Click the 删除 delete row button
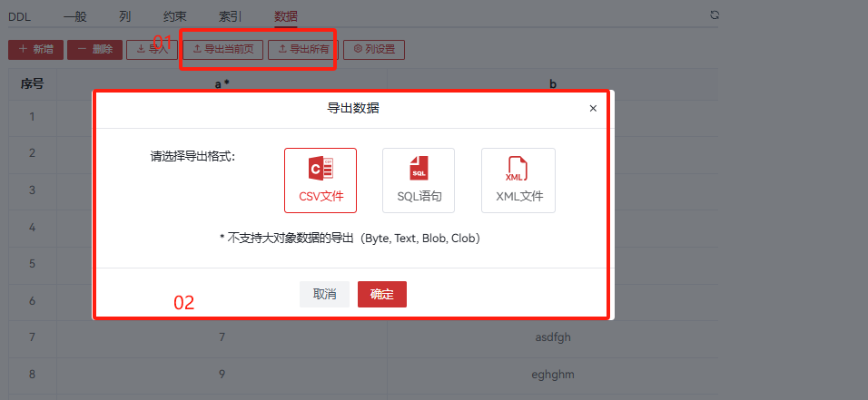The height and width of the screenshot is (400, 868). [x=94, y=49]
